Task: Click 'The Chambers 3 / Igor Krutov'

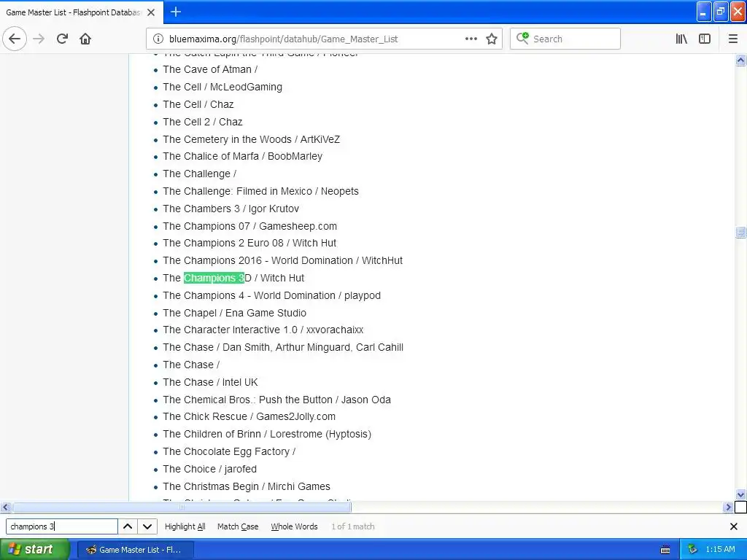Action: click(231, 209)
